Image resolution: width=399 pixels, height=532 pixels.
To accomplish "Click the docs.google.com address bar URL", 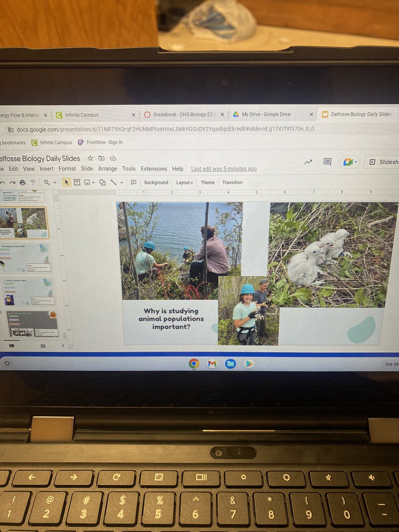I will click(x=165, y=129).
